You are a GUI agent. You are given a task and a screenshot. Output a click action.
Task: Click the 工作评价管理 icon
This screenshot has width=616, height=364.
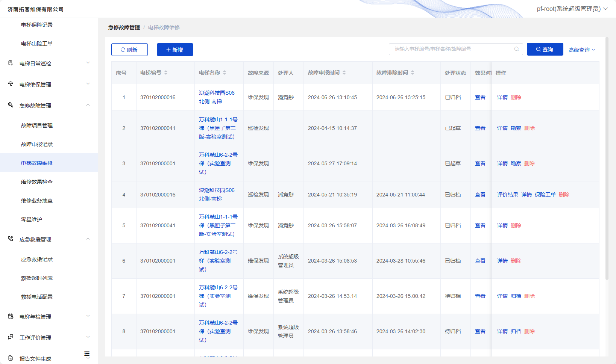pyautogui.click(x=11, y=337)
